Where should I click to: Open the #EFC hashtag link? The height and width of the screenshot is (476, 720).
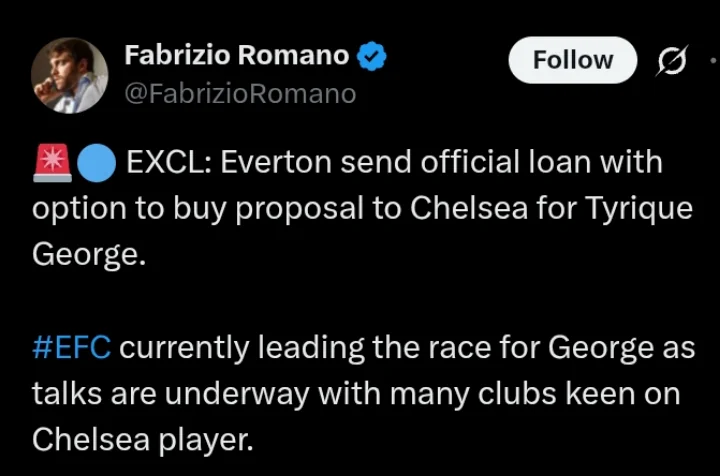(x=72, y=348)
